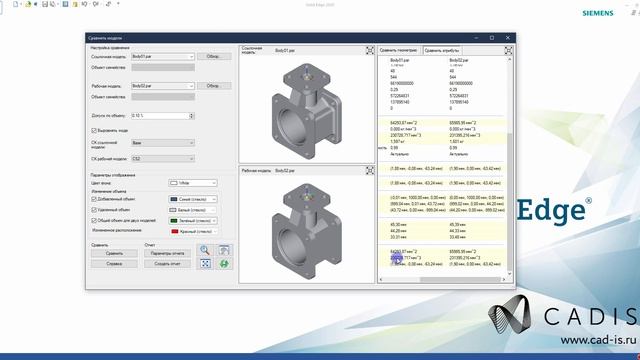Click the Redo icon in the quick toolbar
The width and height of the screenshot is (640, 360).
(96, 4)
